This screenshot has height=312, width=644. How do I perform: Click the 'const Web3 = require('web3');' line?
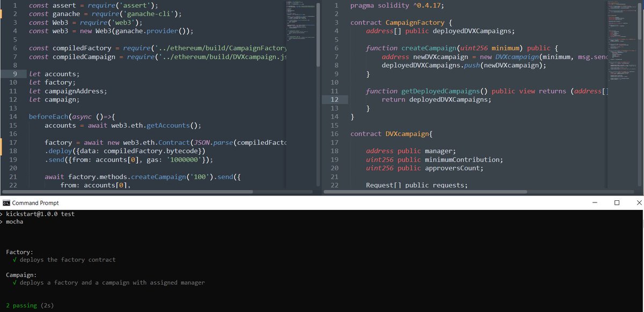tap(86, 23)
